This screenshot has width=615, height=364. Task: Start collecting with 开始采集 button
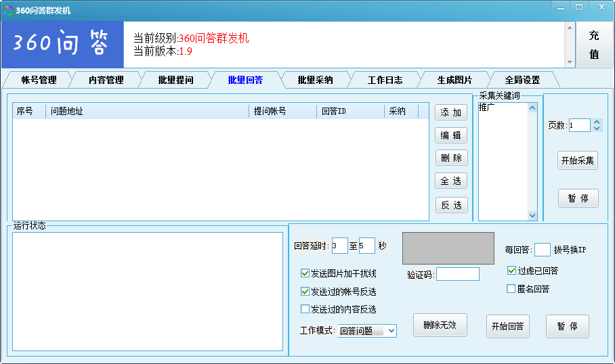point(577,160)
